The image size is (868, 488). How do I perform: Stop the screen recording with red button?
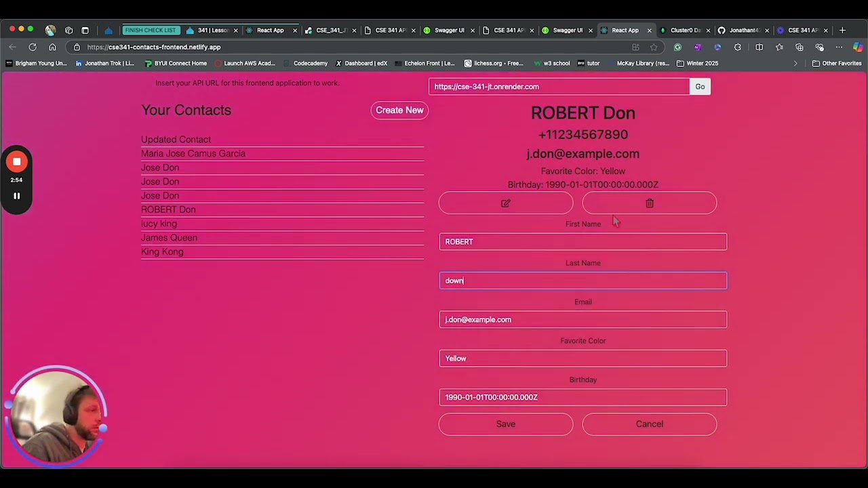(17, 162)
